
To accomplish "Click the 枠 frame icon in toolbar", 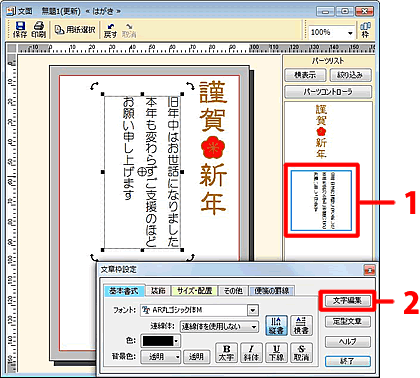I will tap(365, 30).
